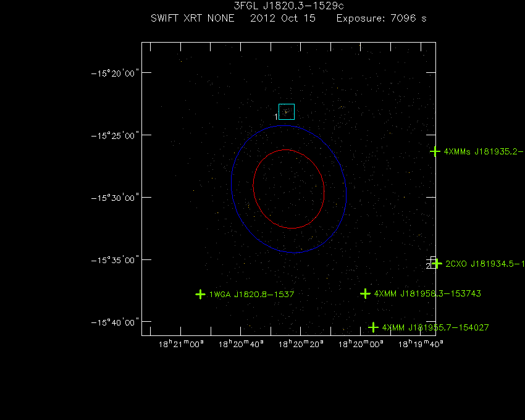Click the green cross marker for 2CXO J181934.5
Screen dimensions: 525x420
[437, 264]
